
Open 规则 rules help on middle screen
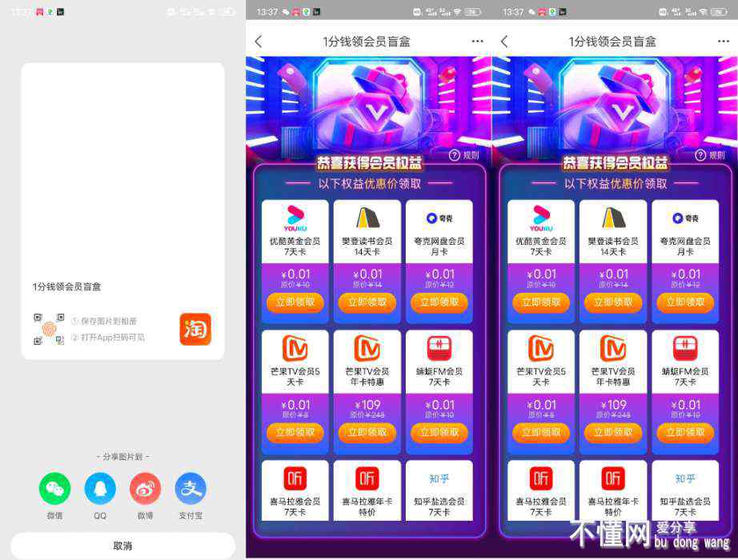pyautogui.click(x=463, y=155)
